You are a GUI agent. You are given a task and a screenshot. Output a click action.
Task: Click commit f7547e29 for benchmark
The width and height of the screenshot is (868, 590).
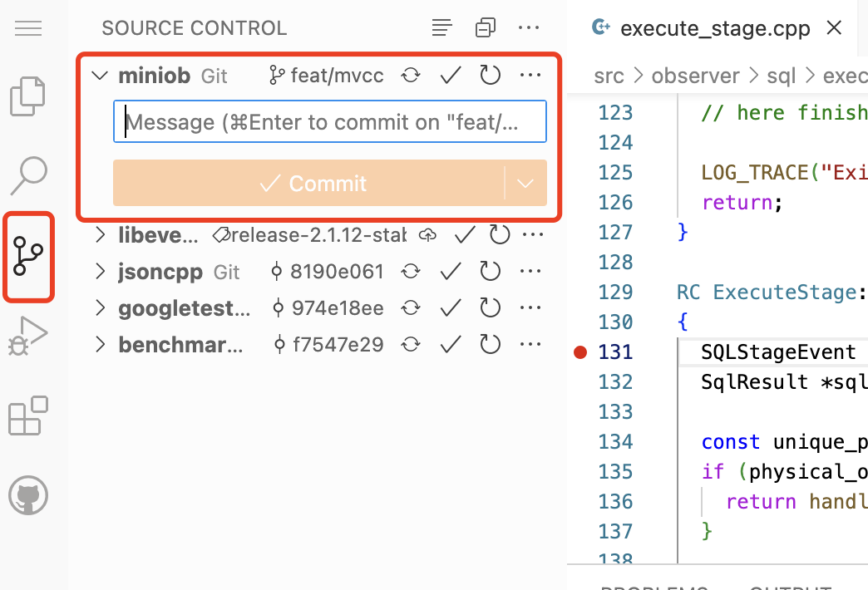pyautogui.click(x=329, y=345)
